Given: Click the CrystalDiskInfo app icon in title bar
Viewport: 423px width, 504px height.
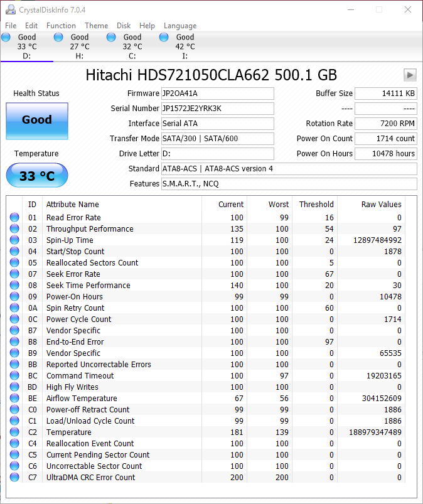Looking at the screenshot, I should [x=10, y=9].
